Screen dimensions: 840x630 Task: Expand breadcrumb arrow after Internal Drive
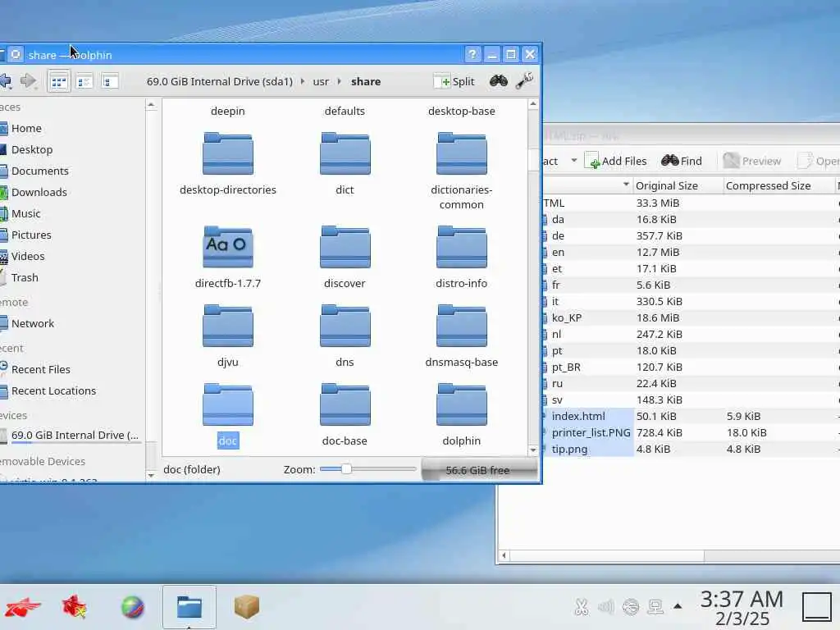point(303,81)
